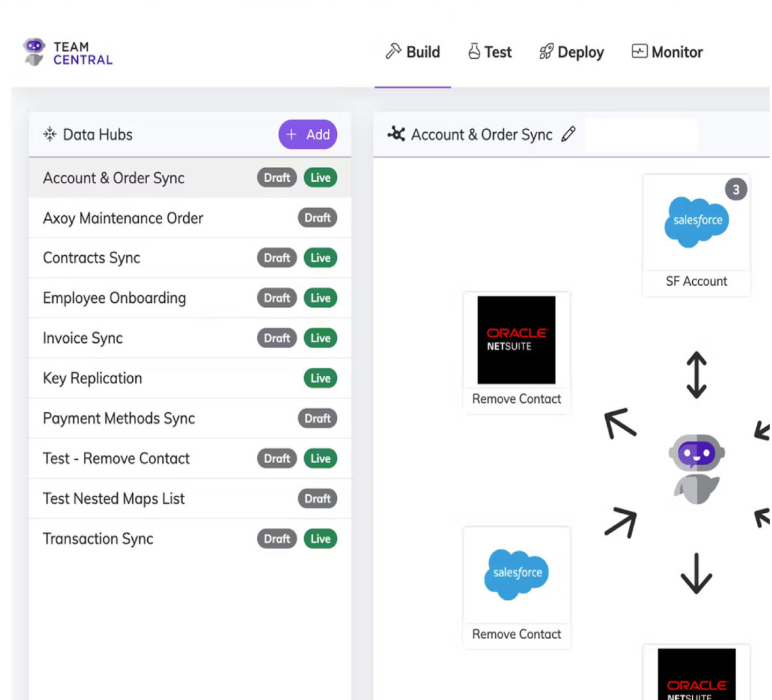
Task: Select Draft version of Account & Order Sync
Action: 277,178
